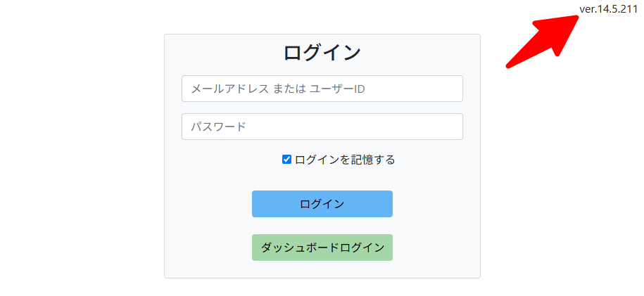
Task: Disable the login remember option checkbox
Action: pos(286,160)
